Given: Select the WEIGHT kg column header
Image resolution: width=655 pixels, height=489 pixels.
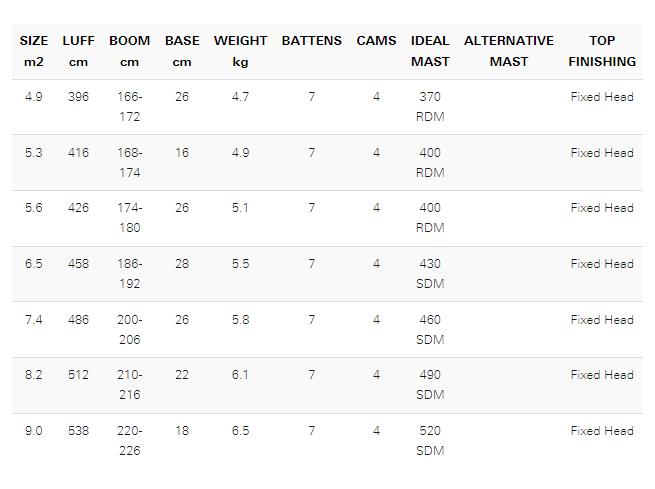Looking at the screenshot, I should (x=241, y=51).
